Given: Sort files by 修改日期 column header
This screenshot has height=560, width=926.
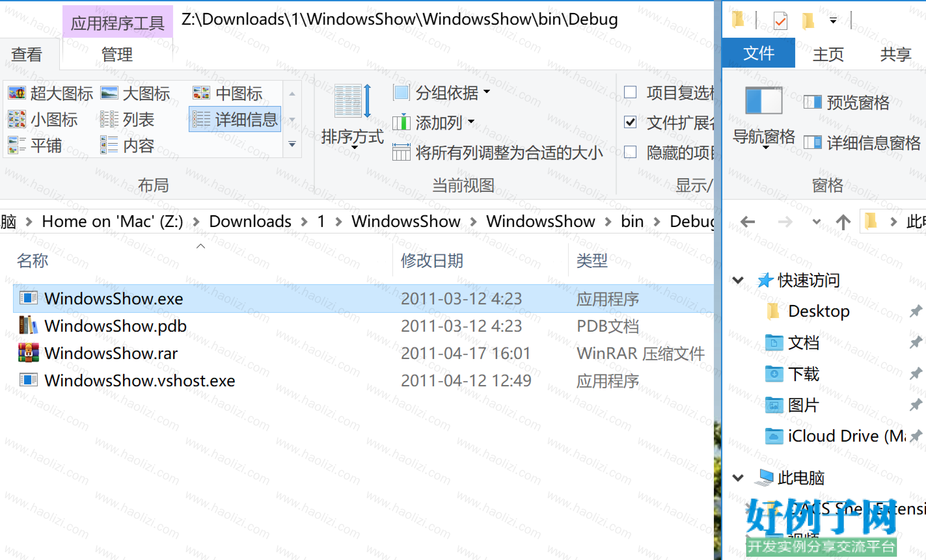Looking at the screenshot, I should tap(432, 260).
